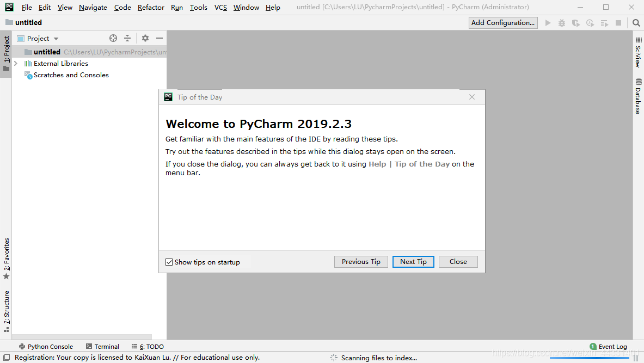The height and width of the screenshot is (363, 644).
Task: Click the Python Console icon
Action: click(22, 347)
